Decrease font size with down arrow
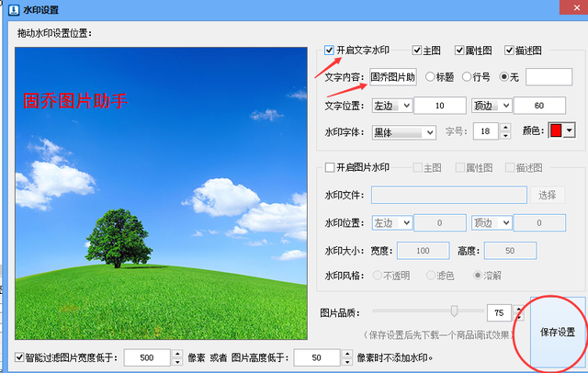Screen dimensions: 588x373 [x=506, y=136]
